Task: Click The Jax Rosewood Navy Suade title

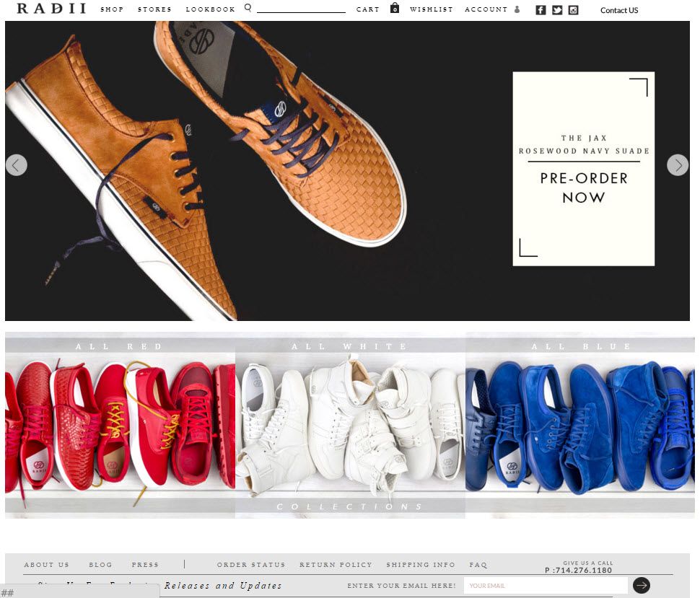Action: (x=584, y=144)
